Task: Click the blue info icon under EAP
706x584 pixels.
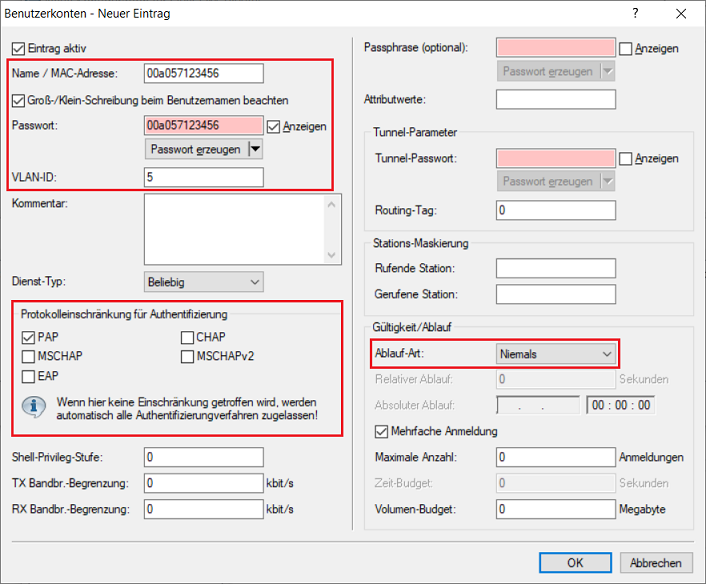Action: [32, 407]
